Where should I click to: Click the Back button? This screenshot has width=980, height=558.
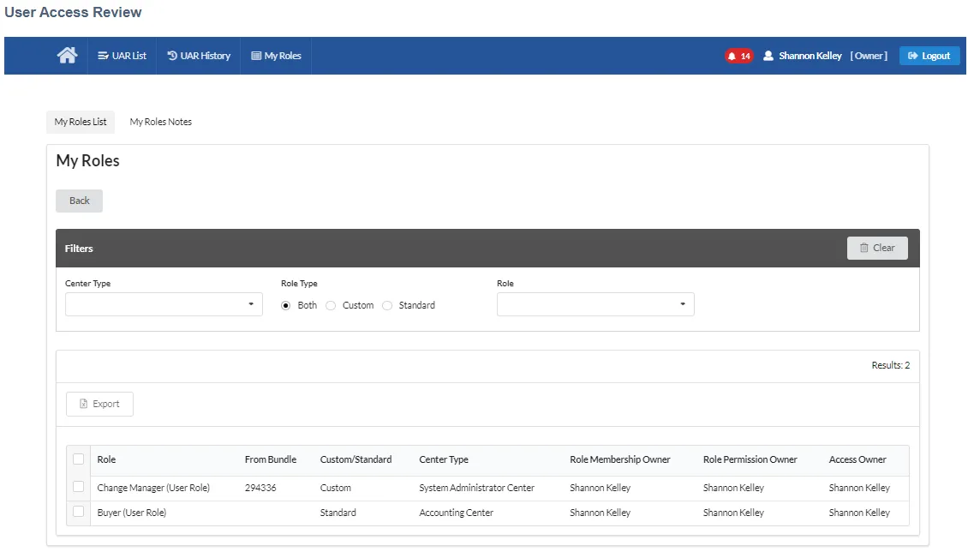coord(80,201)
